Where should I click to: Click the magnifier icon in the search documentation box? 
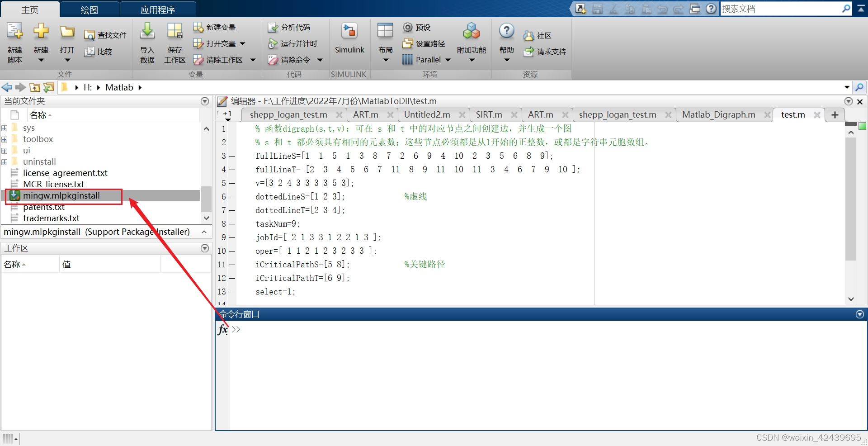coord(846,9)
